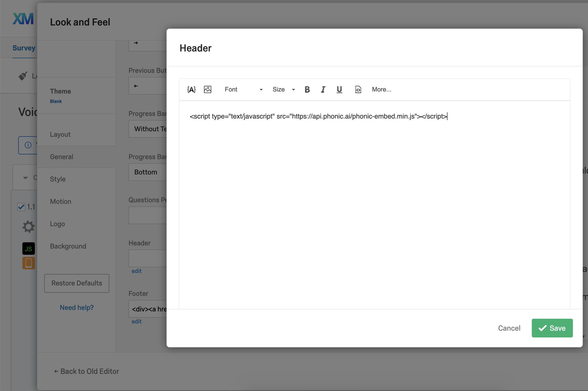This screenshot has width=588, height=391.
Task: Uncheck the question 1.1 checkbox
Action: (x=21, y=207)
